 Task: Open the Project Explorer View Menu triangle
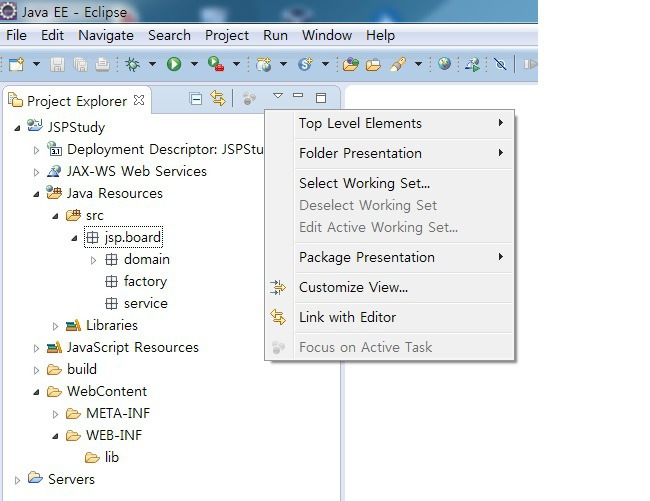pos(278,96)
